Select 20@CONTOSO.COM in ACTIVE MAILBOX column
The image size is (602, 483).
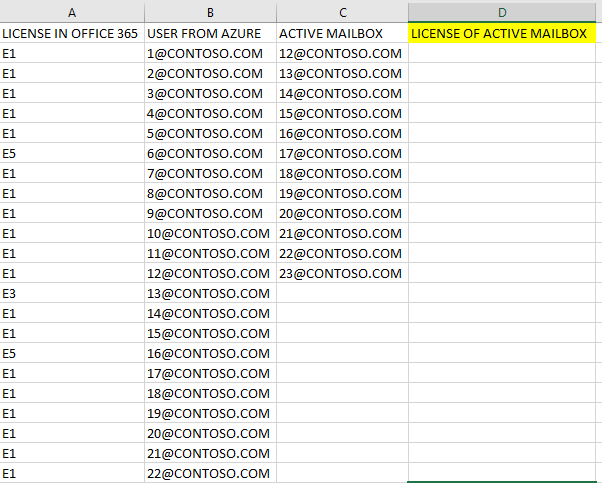342,213
